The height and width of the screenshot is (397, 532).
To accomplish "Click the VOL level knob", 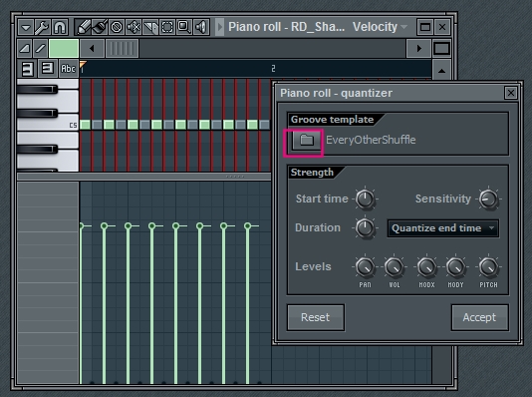I will [395, 267].
